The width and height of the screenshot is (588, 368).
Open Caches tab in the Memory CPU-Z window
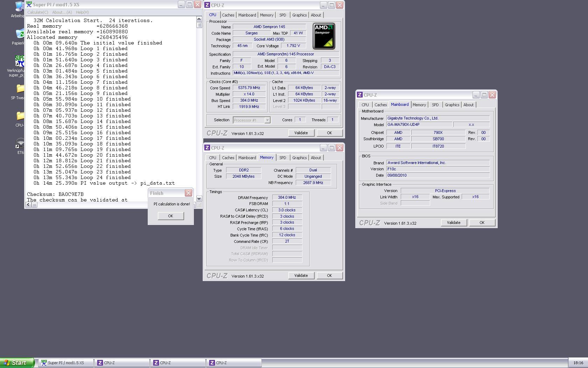(228, 158)
